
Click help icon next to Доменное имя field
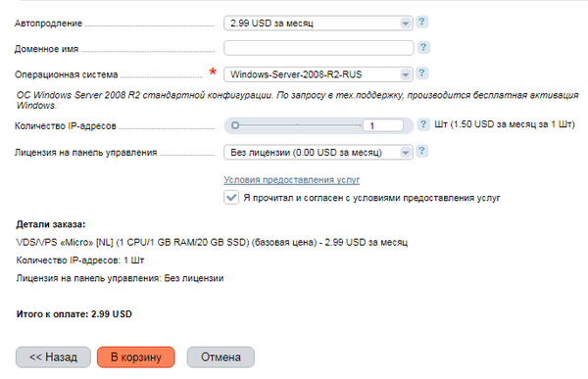point(423,48)
